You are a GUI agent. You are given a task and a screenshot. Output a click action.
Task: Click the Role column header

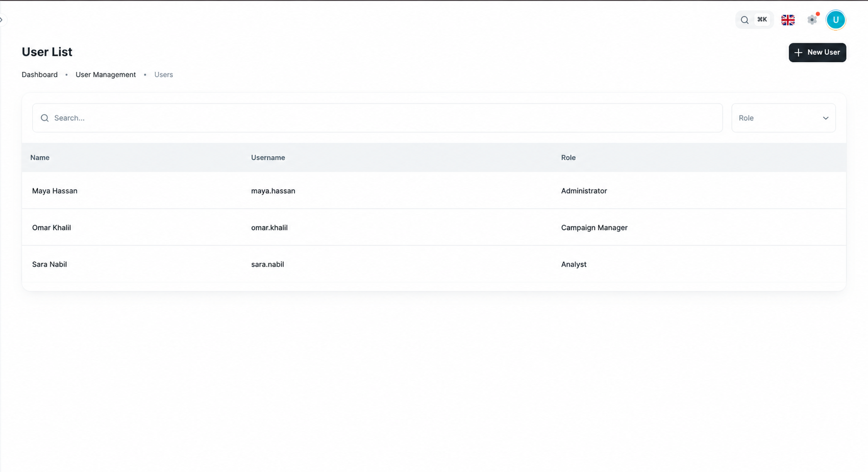click(x=568, y=158)
